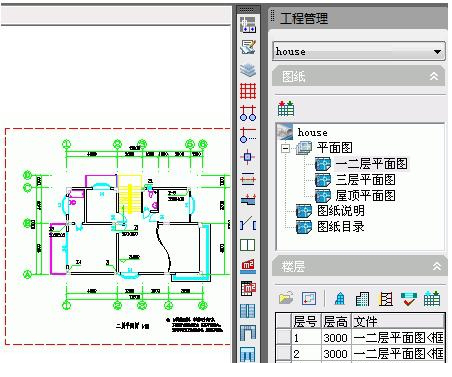Click the blue double-panel icon below area table
The width and height of the screenshot is (452, 377).
pyautogui.click(x=248, y=311)
